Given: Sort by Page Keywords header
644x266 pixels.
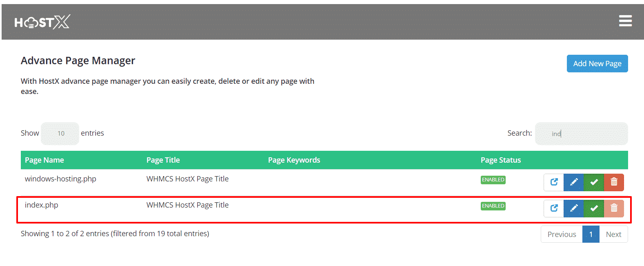Looking at the screenshot, I should [x=294, y=160].
